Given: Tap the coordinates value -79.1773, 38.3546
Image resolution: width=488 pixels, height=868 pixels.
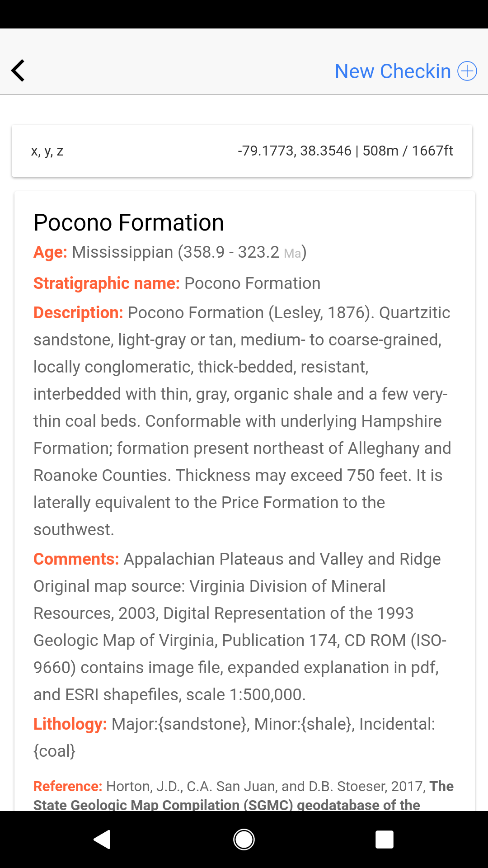Looking at the screenshot, I should click(x=295, y=151).
